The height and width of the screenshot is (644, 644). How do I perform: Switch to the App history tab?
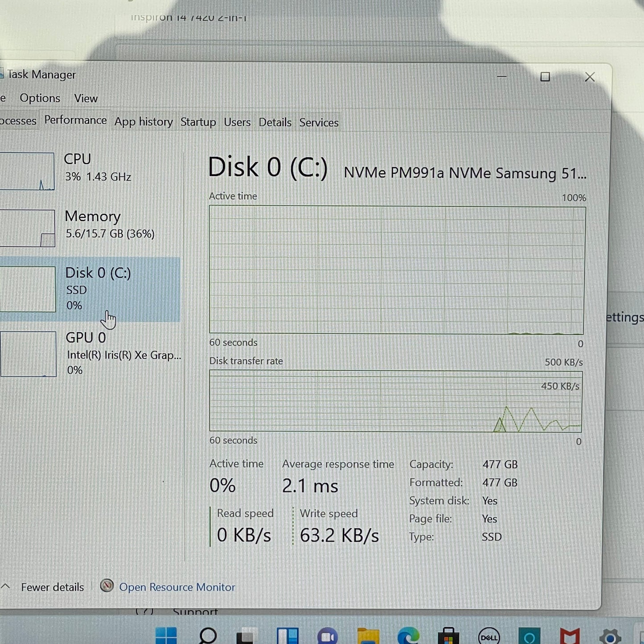click(144, 122)
